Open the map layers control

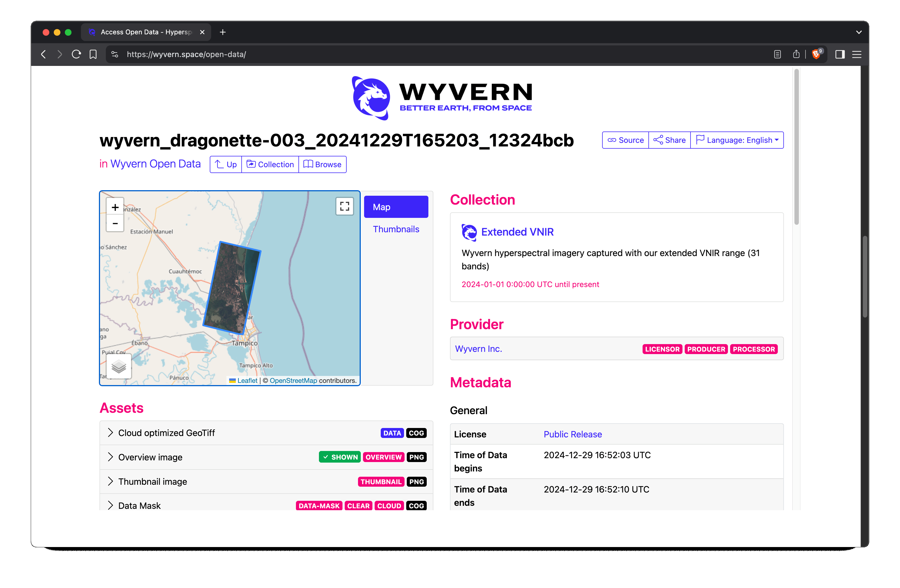click(119, 366)
